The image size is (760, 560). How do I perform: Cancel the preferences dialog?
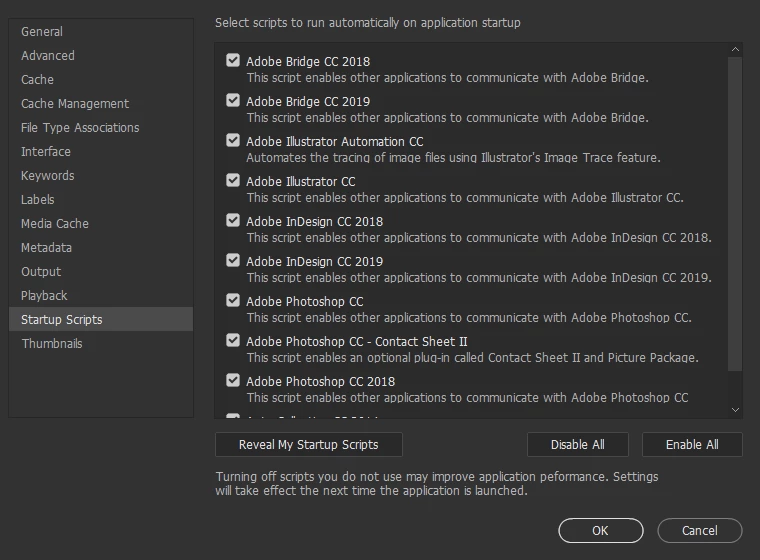coord(700,530)
